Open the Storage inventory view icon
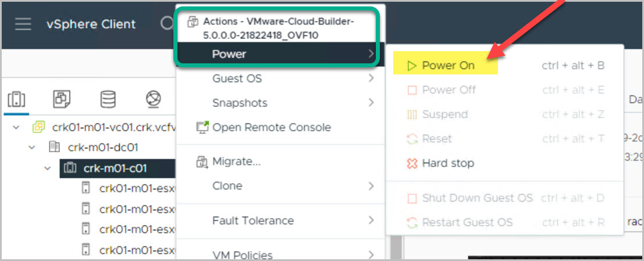Viewport: 644px width, 261px height. click(108, 99)
